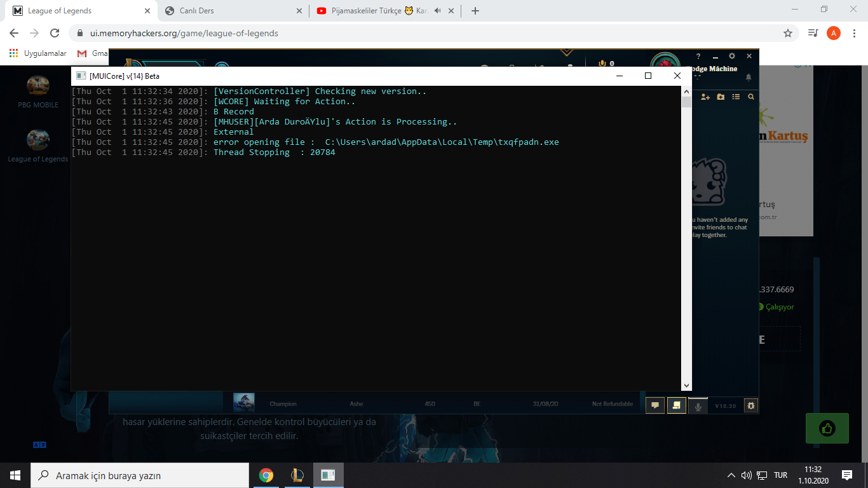
Task: Click 'error opening file' console line
Action: point(386,142)
